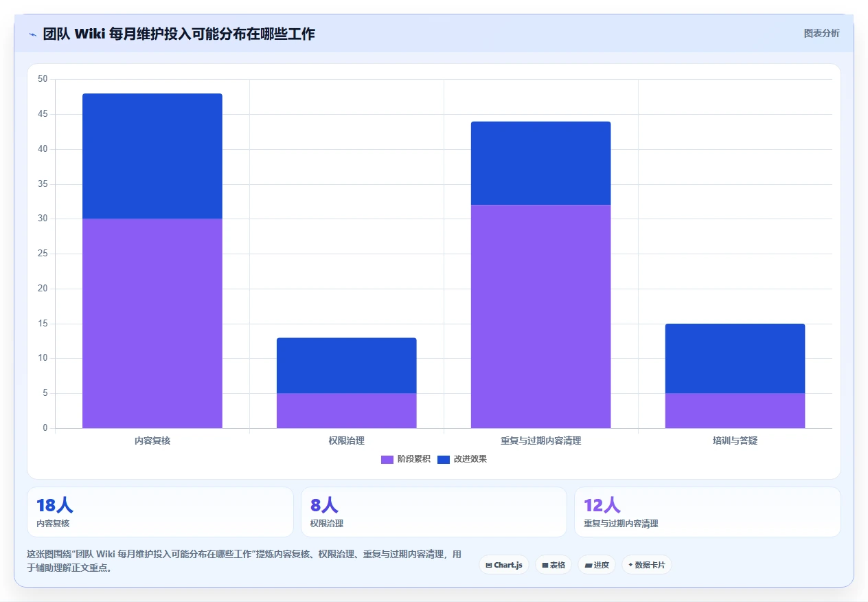Toggle the 改进效果 legend entry
Screen dimensions: 868x602
click(462, 459)
